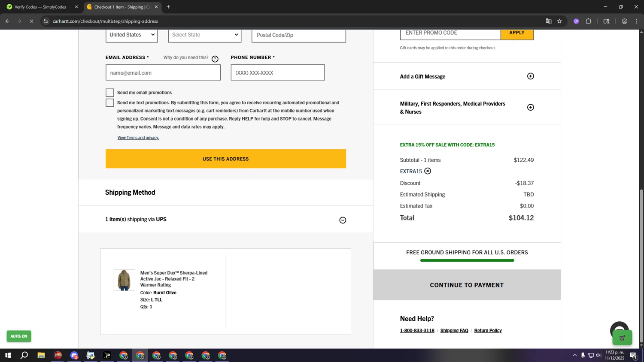Switch to the Verify Codes SimplyCodes tab
The width and height of the screenshot is (644, 362).
click(x=40, y=7)
